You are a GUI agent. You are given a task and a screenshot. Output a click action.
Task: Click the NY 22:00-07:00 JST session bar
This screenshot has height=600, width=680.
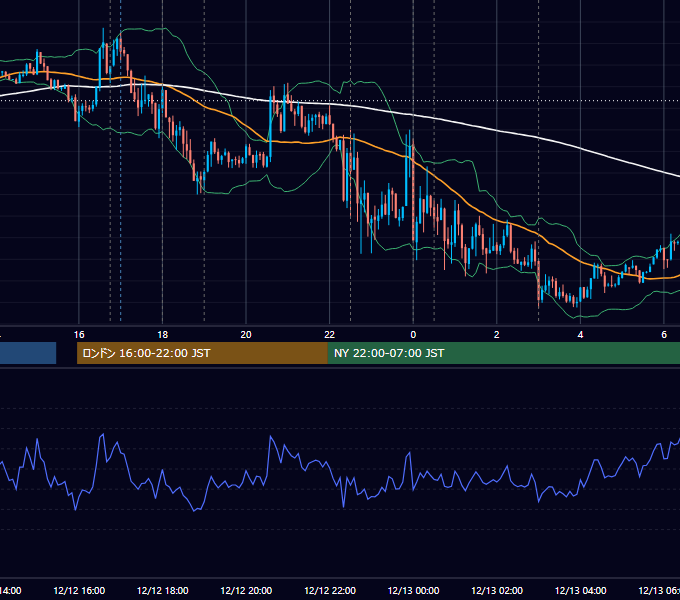(503, 353)
